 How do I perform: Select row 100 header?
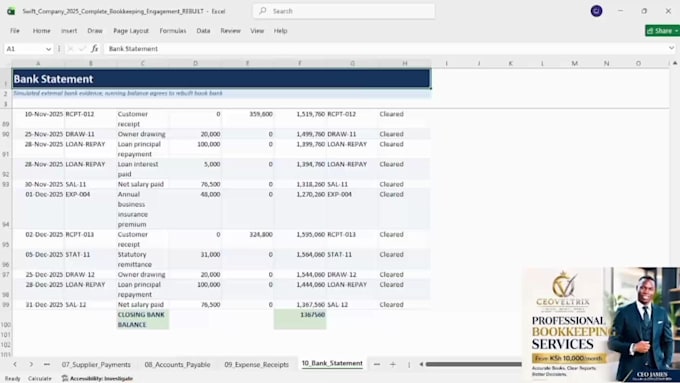coord(6,320)
